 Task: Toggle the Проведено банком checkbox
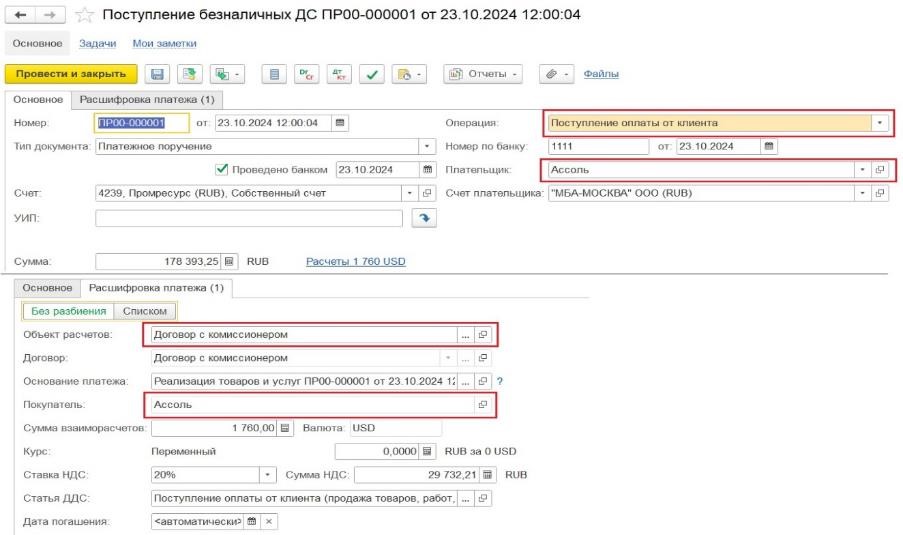(x=222, y=169)
